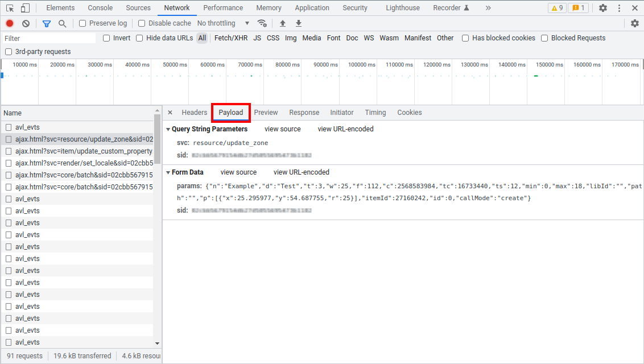Toggle the network filter funnel icon

[x=47, y=23]
